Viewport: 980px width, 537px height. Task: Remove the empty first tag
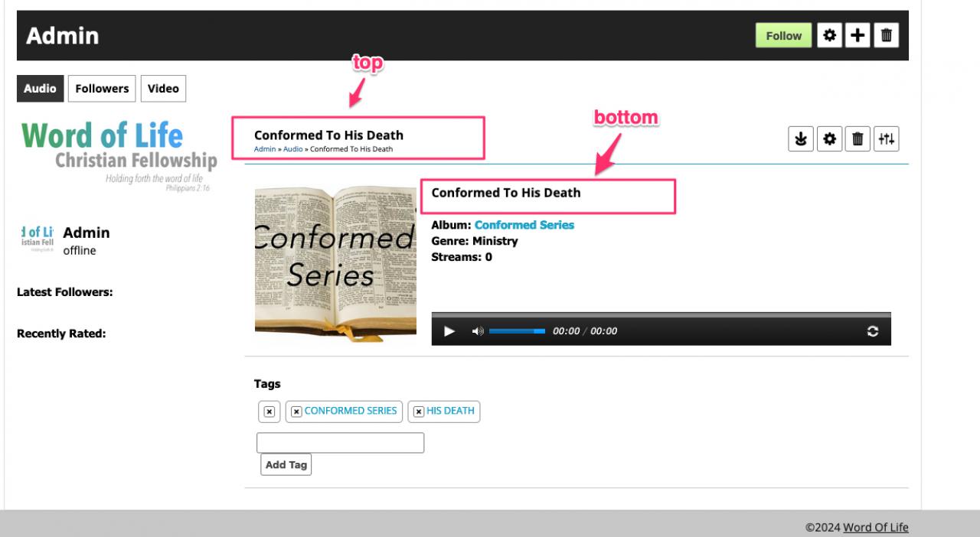pyautogui.click(x=269, y=412)
